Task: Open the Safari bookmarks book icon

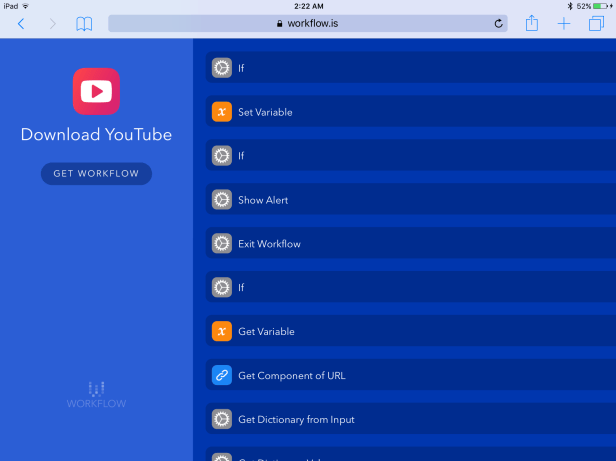Action: tap(84, 24)
